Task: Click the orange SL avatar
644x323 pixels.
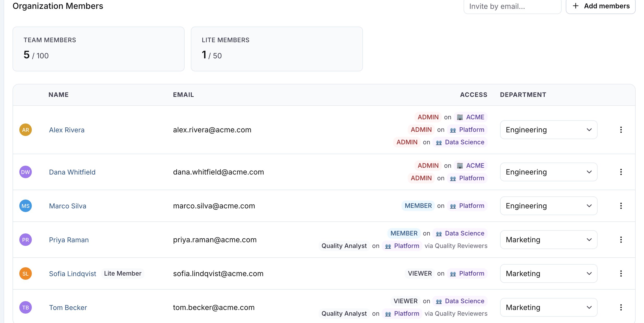Action: 26,274
